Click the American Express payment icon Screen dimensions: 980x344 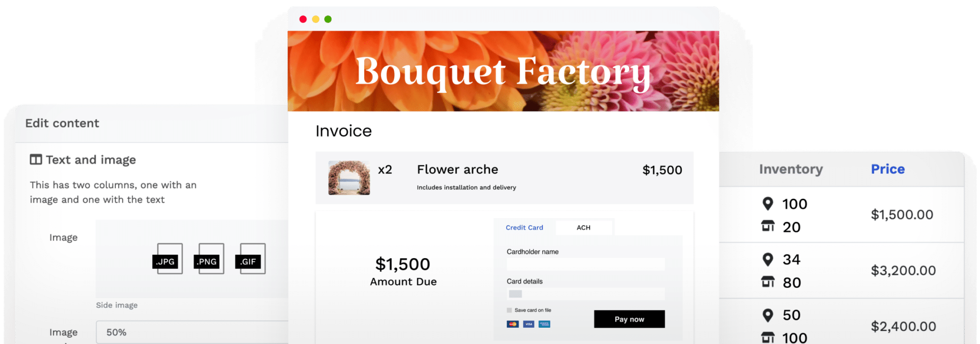point(544,324)
